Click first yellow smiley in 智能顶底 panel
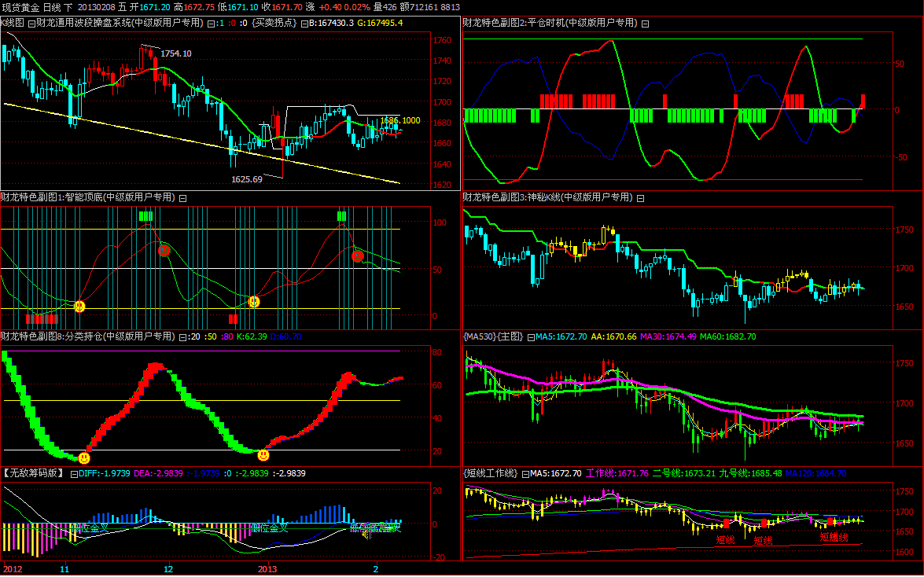The image size is (924, 577). [79, 307]
